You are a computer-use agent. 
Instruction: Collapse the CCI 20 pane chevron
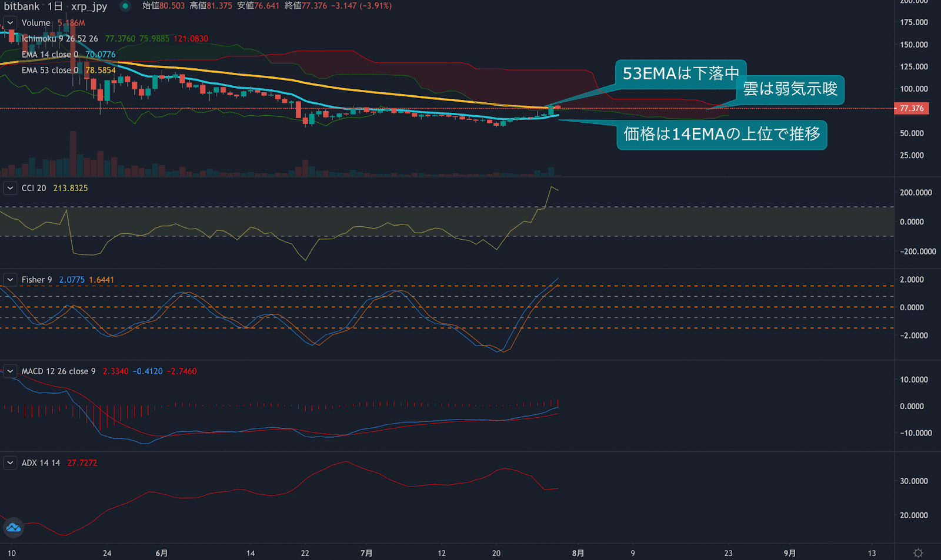(x=10, y=188)
